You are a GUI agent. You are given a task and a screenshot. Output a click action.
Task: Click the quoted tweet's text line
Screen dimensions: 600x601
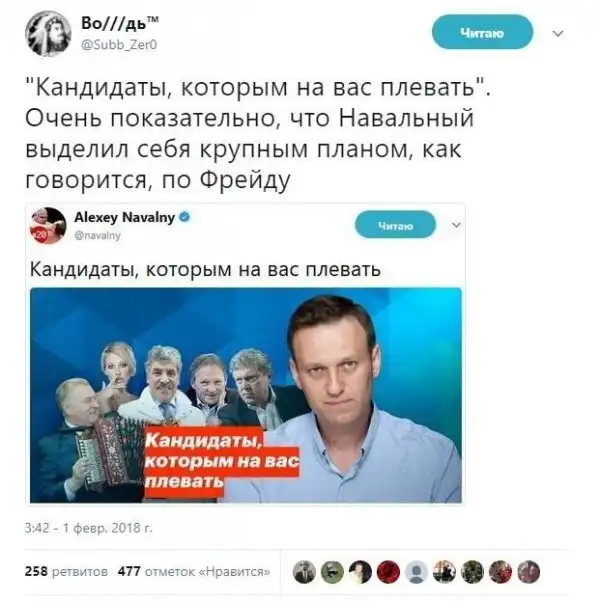pyautogui.click(x=205, y=269)
